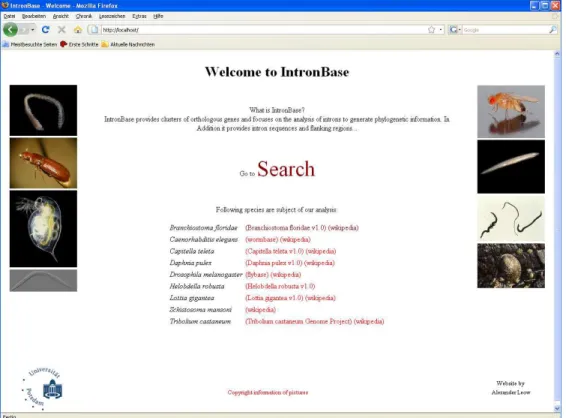Click the worm photo at top left
This screenshot has width=566, height=418.
pos(43,110)
